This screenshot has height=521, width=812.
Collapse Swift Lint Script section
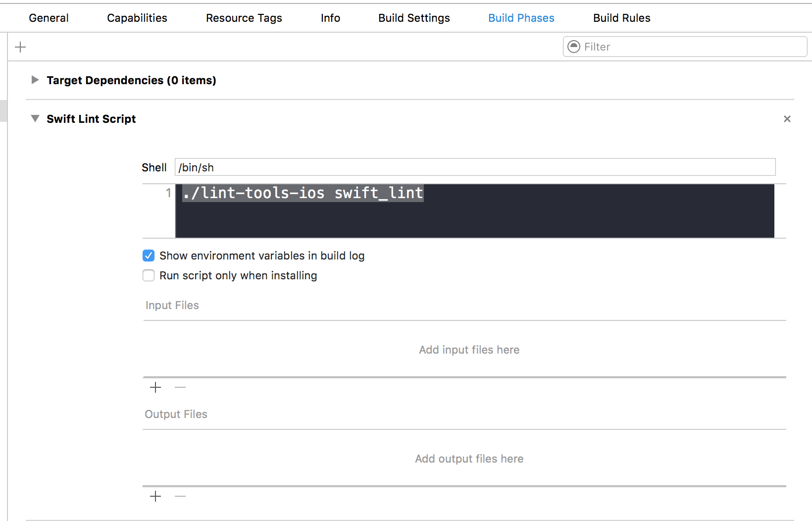tap(35, 118)
